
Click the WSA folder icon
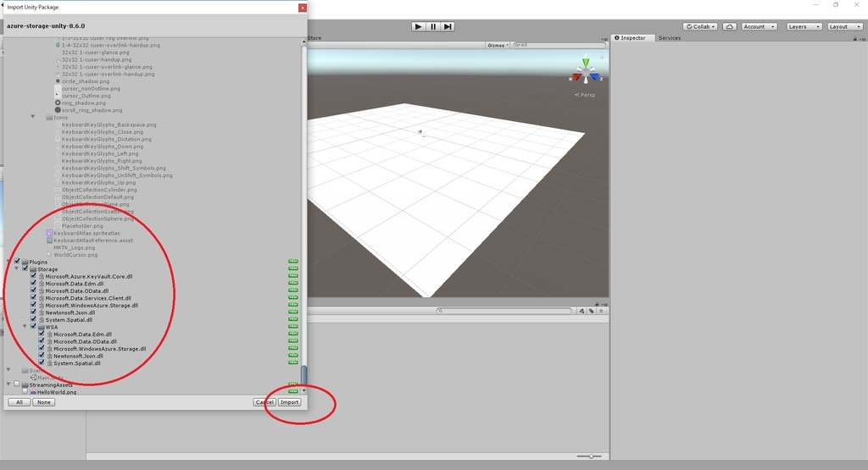(x=42, y=328)
